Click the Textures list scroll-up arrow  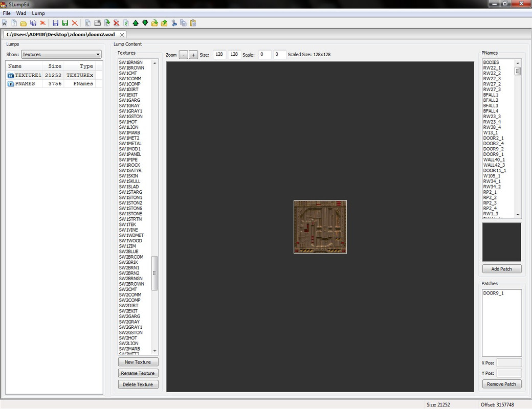pos(154,63)
